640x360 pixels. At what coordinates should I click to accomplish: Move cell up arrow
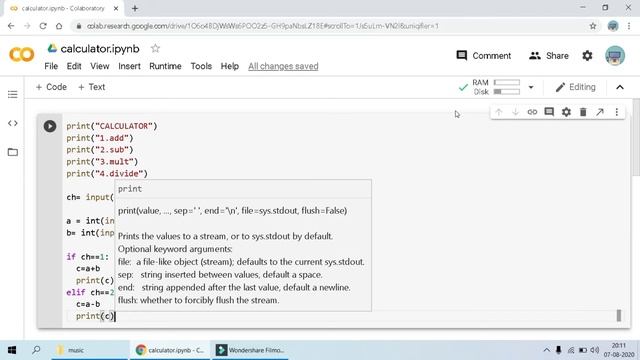coord(498,112)
